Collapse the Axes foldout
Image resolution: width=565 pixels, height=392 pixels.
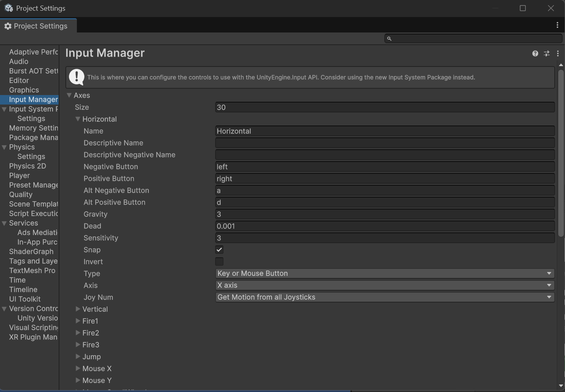(69, 95)
